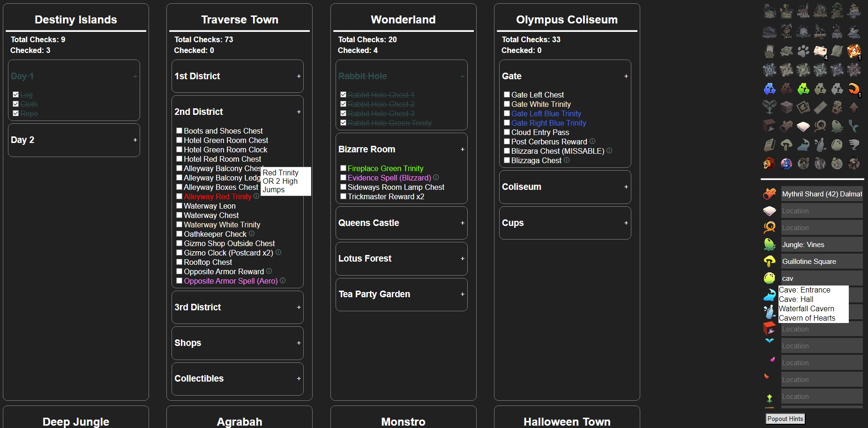Click the 'Jungle: Vines' location field
The image size is (868, 428).
click(x=822, y=244)
